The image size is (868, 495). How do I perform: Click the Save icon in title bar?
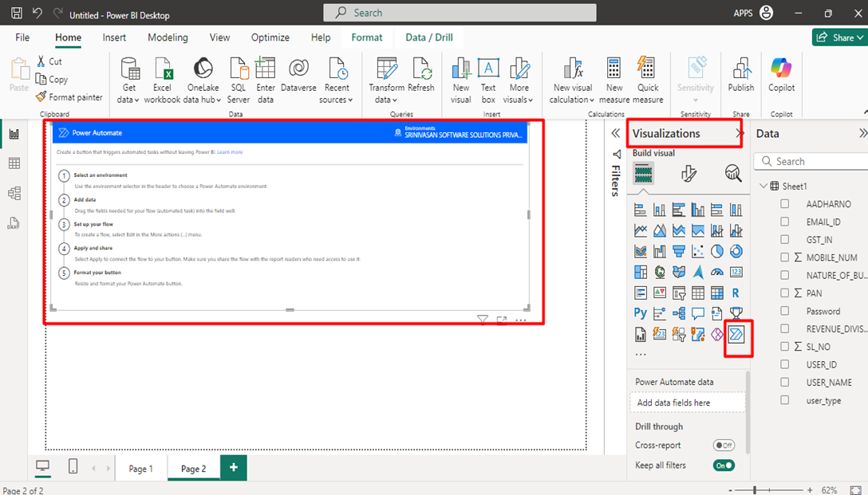pyautogui.click(x=17, y=13)
